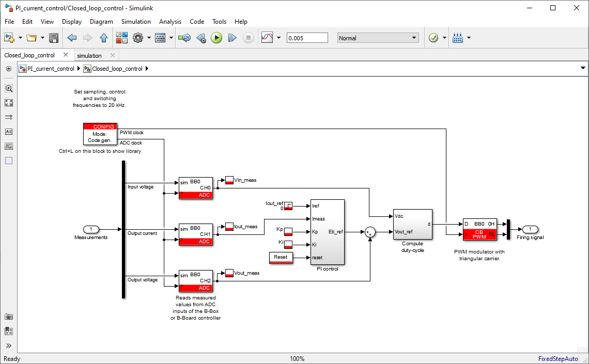Screen dimensions: 589x364
Task: Add annotation using the text palette icon
Action: (x=9, y=132)
